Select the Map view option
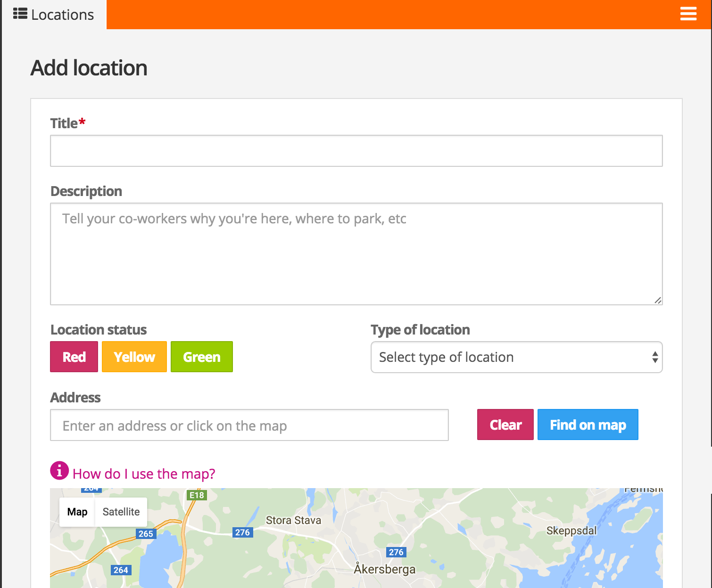712x588 pixels. (77, 512)
